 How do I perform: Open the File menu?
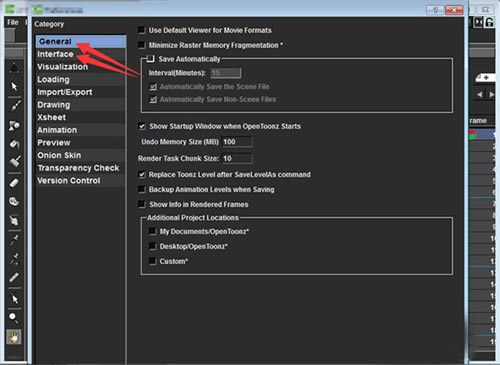[x=13, y=22]
